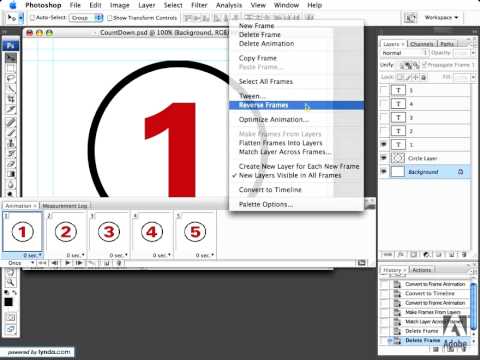This screenshot has width=480, height=360.
Task: Select Convert to Timeline history state
Action: point(430,294)
